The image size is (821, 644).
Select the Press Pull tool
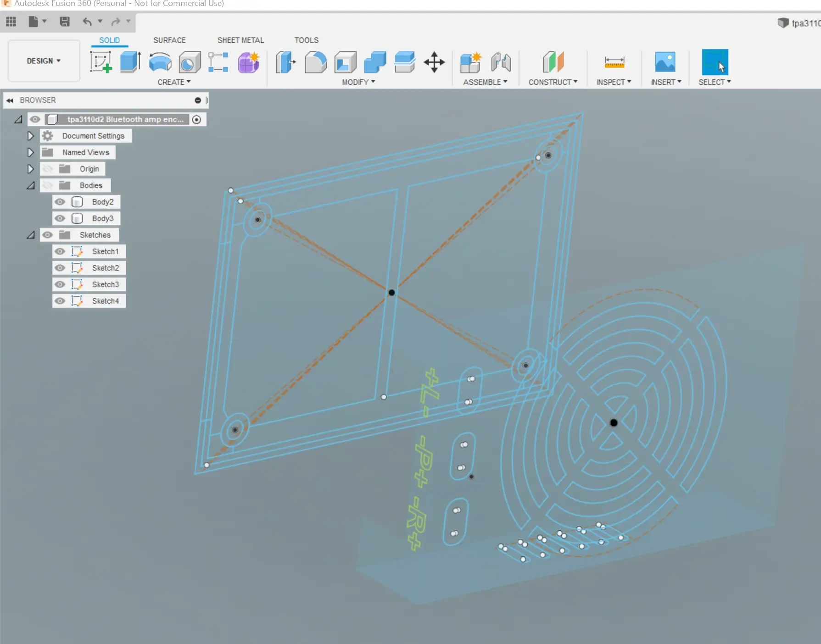(x=285, y=62)
